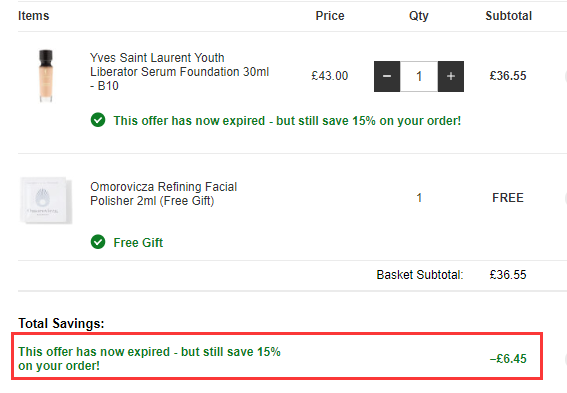Decrease Yves Saint Laurent foundation quantity with minus
Image resolution: width=567 pixels, height=393 pixels.
(387, 76)
